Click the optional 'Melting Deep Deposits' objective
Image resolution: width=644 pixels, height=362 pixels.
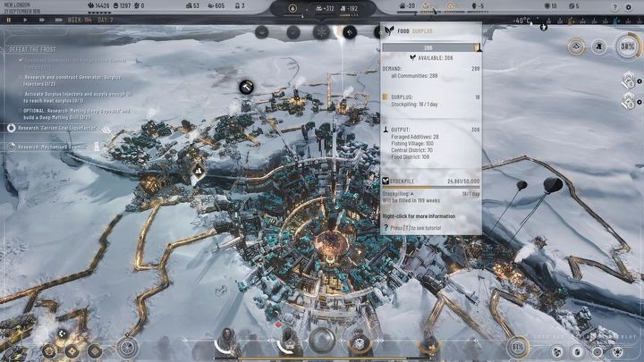[76, 114]
